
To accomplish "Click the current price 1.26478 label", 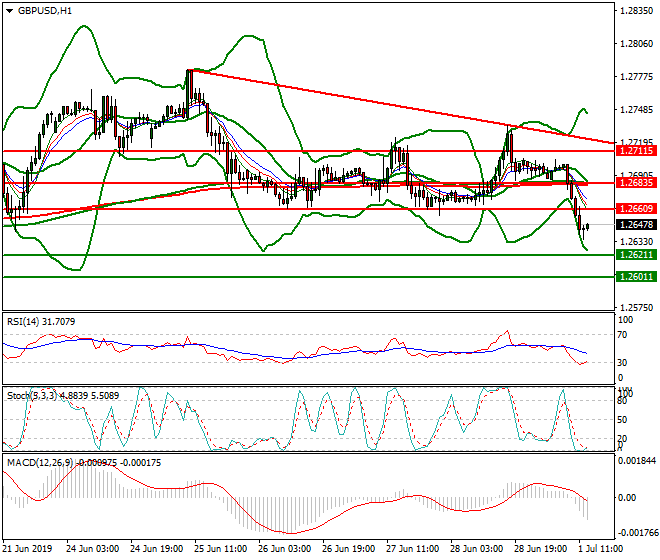I will pyautogui.click(x=636, y=225).
